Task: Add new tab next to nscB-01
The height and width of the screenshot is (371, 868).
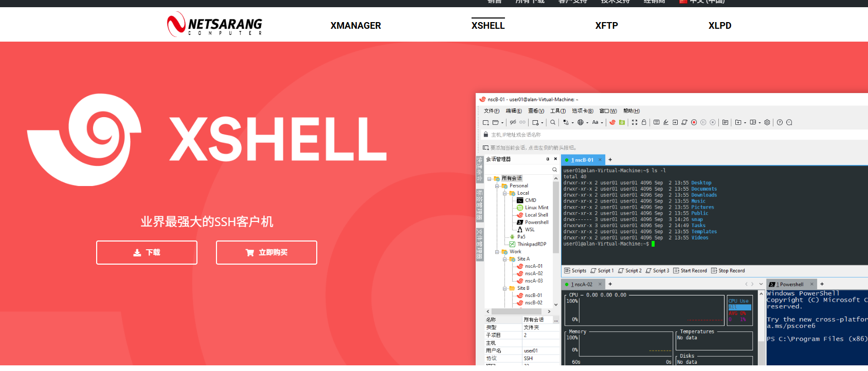Action: 610,160
